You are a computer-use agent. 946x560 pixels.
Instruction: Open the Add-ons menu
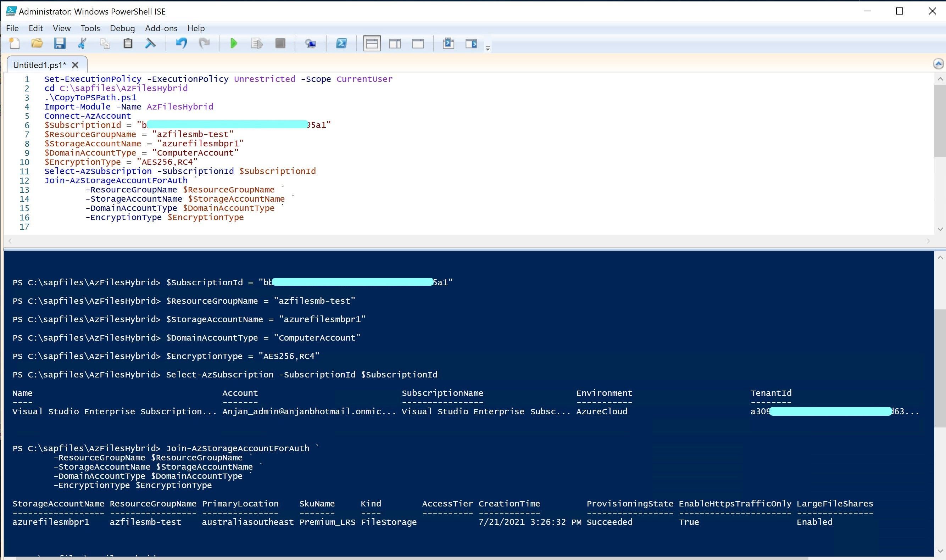click(161, 28)
